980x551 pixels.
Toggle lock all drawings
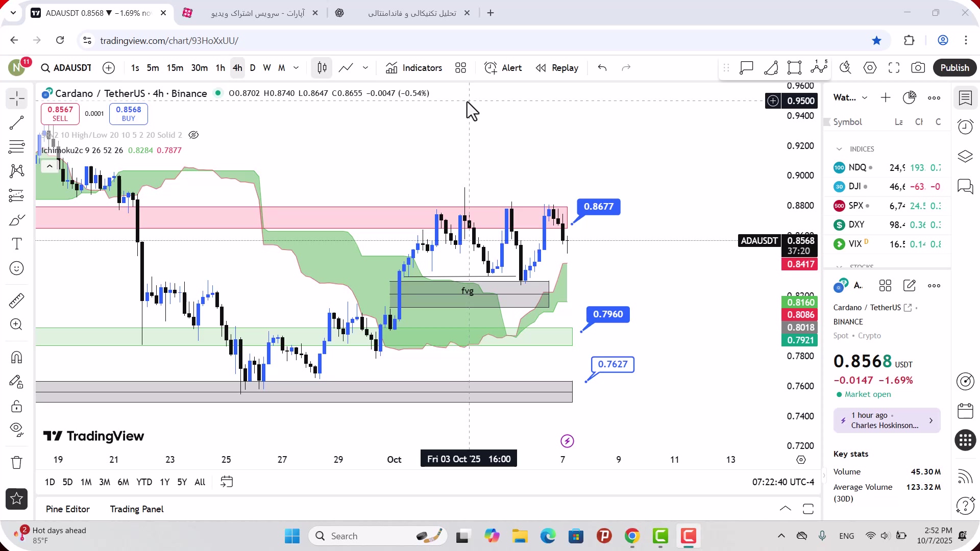[x=17, y=406]
